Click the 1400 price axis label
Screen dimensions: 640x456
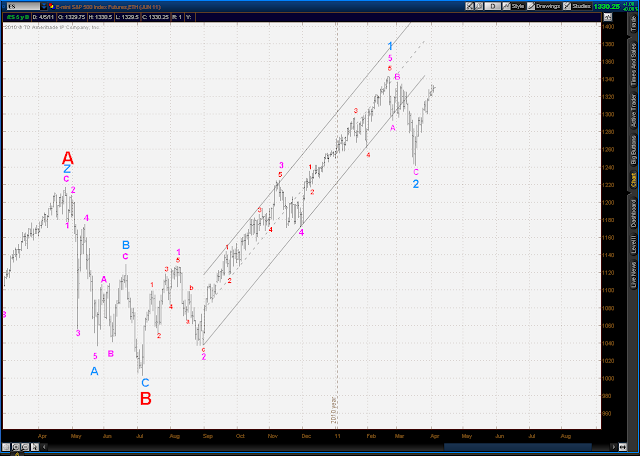coord(609,27)
